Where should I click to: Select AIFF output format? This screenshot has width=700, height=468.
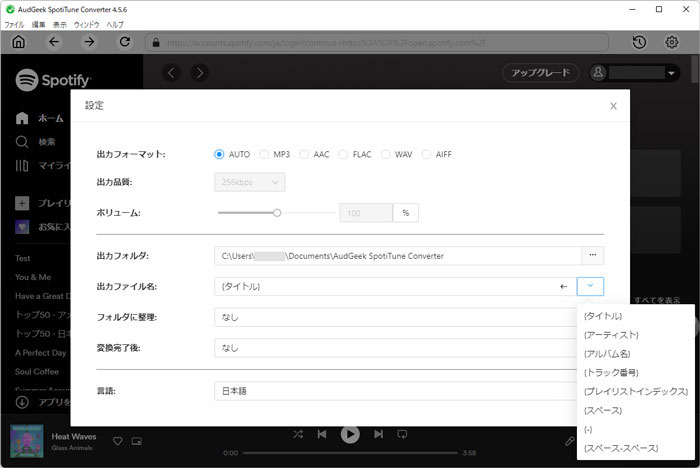click(426, 155)
